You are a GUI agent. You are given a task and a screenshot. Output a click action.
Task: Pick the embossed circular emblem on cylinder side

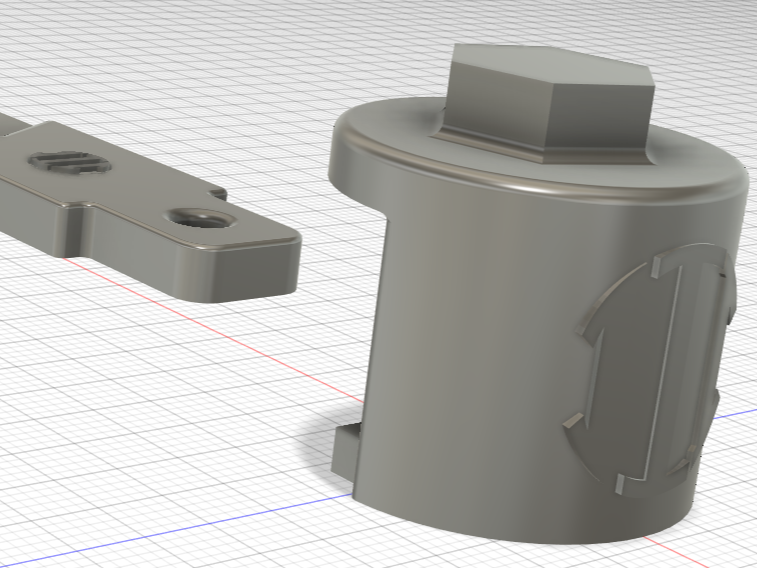click(x=649, y=369)
